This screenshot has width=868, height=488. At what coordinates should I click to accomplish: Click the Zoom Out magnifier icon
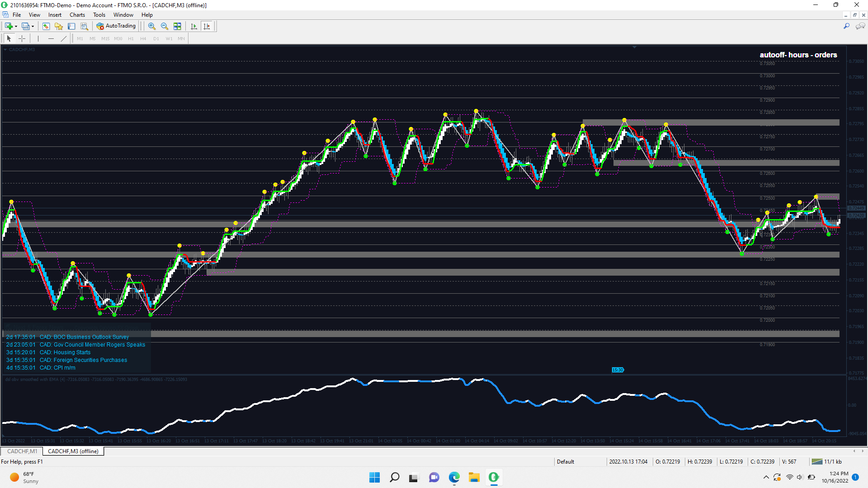[x=165, y=26]
